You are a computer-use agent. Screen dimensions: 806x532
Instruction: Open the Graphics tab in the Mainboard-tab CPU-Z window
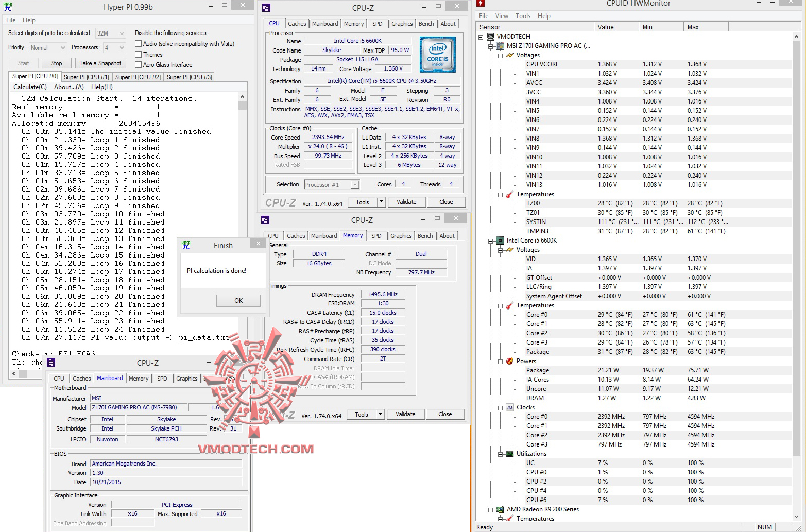(187, 379)
